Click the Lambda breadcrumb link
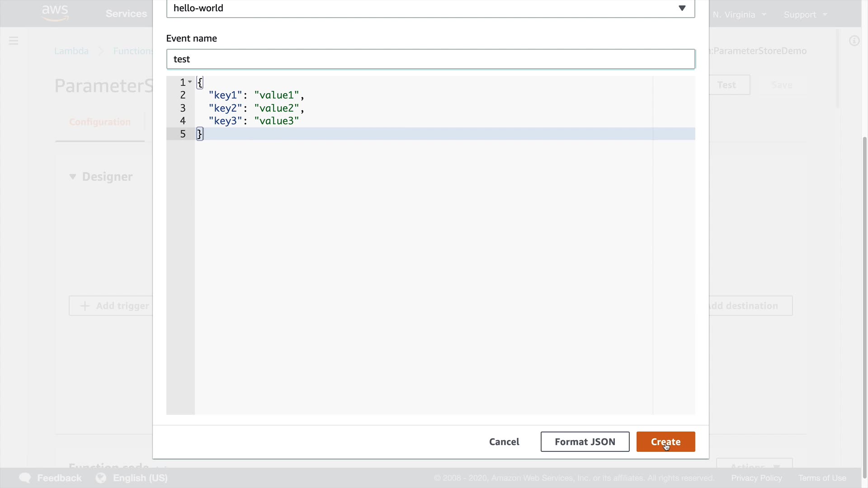This screenshot has height=488, width=868. [71, 51]
